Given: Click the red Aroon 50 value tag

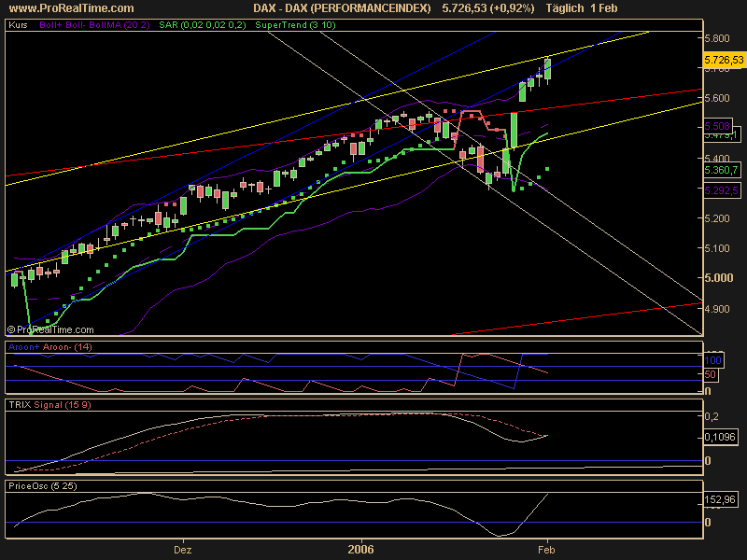Looking at the screenshot, I should [711, 375].
